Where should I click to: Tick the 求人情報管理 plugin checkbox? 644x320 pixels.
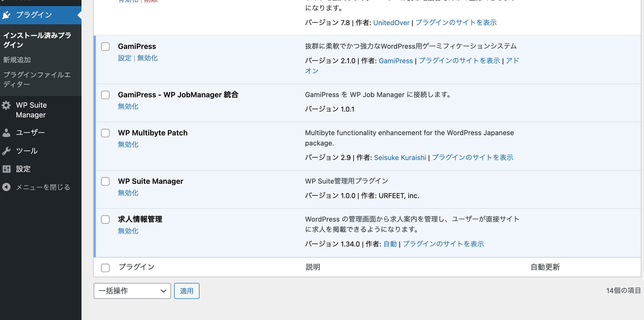105,220
